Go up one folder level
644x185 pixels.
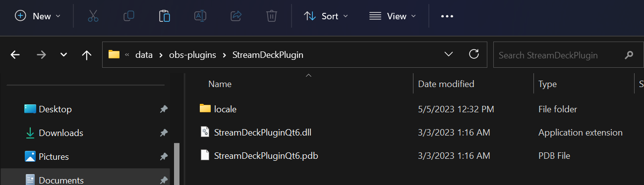click(87, 55)
